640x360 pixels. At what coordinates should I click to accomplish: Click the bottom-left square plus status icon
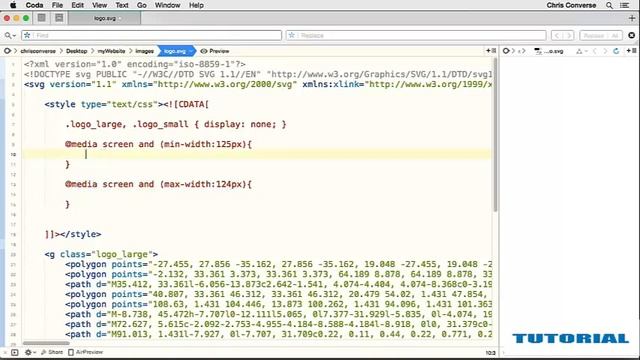click(x=14, y=352)
